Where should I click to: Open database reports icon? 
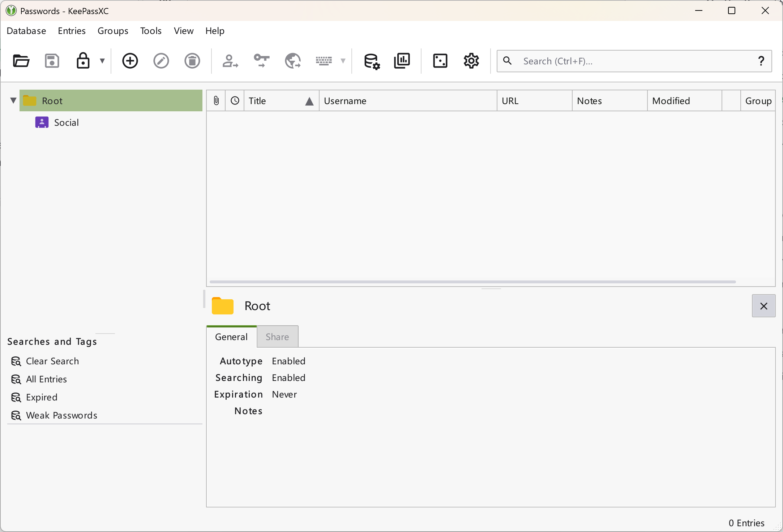coord(402,61)
